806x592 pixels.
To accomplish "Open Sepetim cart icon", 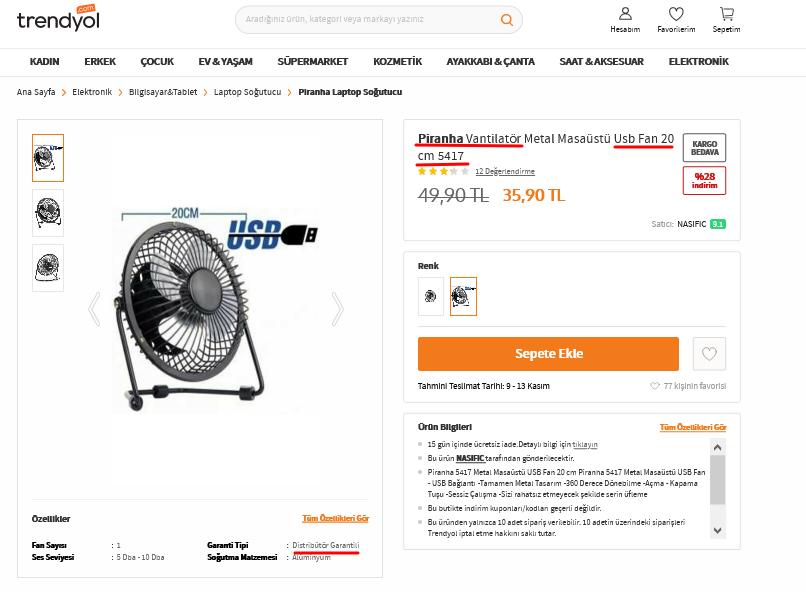I will pyautogui.click(x=726, y=14).
